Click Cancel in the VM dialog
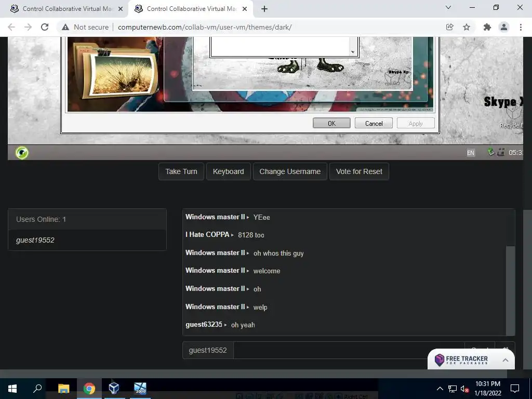 pyautogui.click(x=374, y=123)
